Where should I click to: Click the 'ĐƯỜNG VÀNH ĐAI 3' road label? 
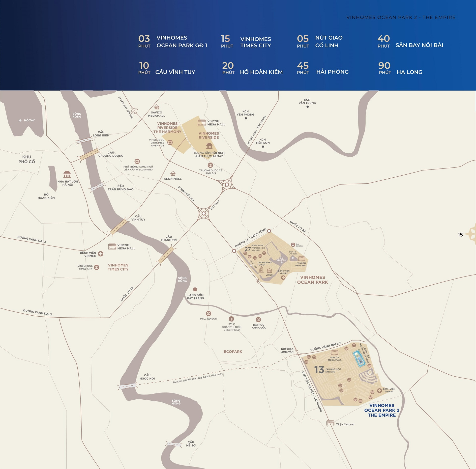pos(38,312)
